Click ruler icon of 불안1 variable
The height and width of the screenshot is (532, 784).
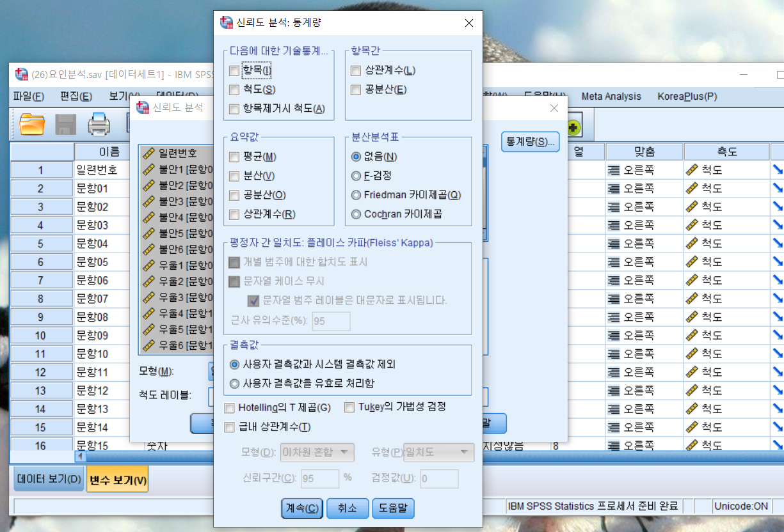coord(149,169)
